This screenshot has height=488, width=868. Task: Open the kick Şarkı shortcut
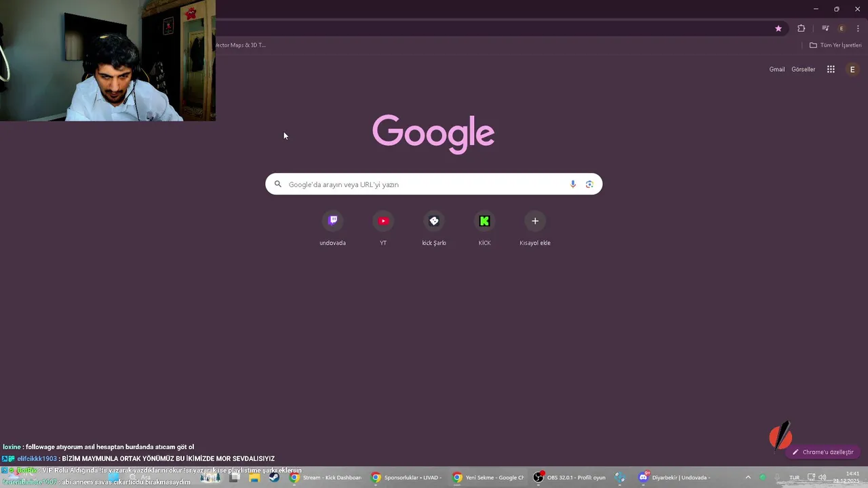click(434, 228)
